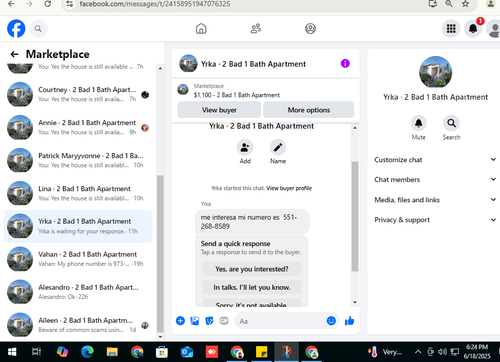Image resolution: width=500 pixels, height=362 pixels.
Task: Choose a GIF icon in composer
Action: (224, 321)
